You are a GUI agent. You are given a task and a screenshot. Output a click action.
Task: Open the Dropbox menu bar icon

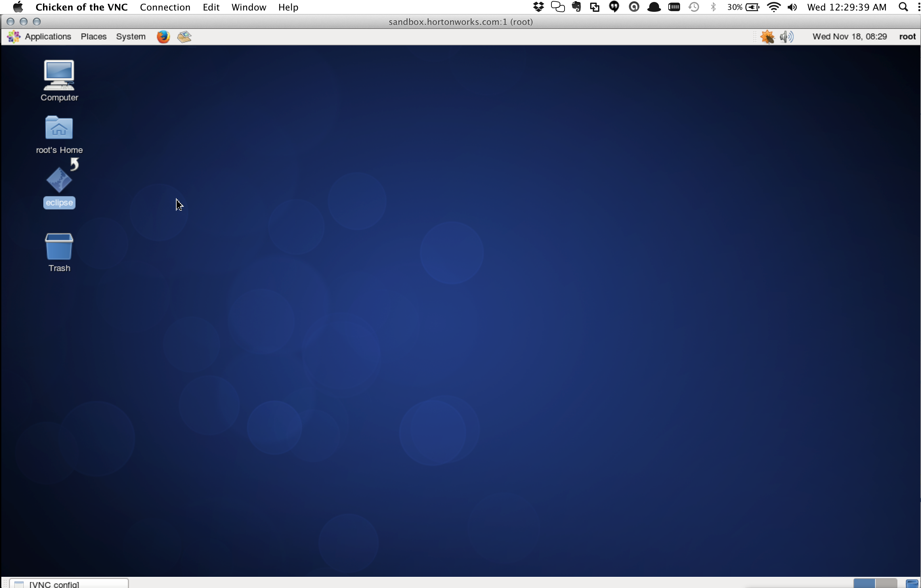[x=539, y=7]
